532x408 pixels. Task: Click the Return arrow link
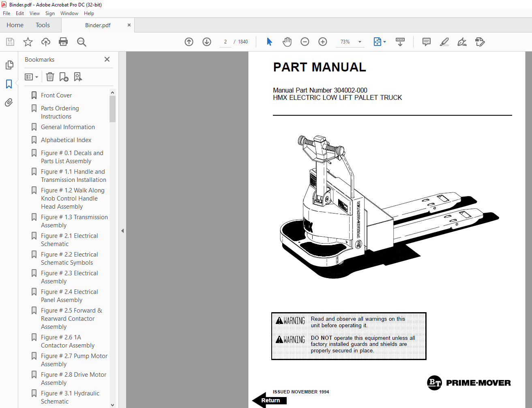click(269, 400)
